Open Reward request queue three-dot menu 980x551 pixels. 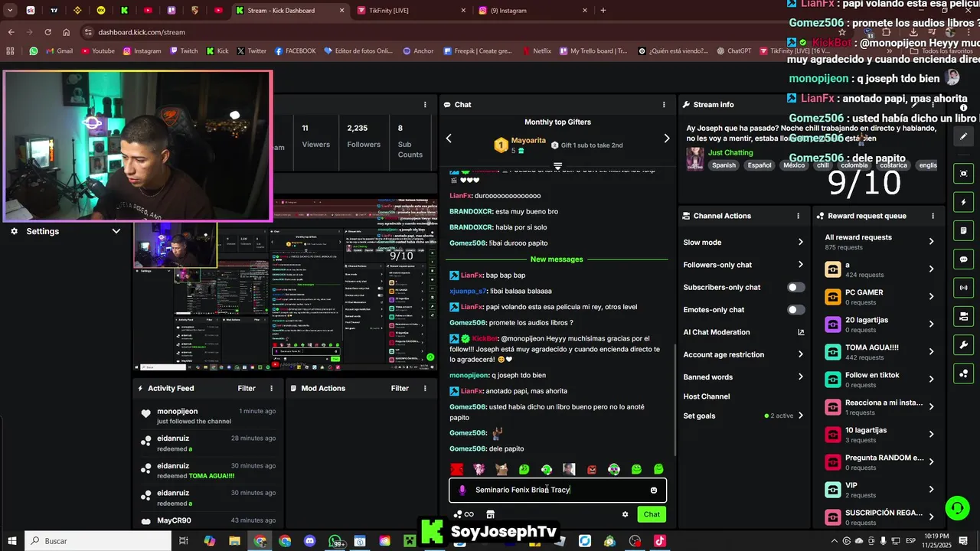tap(933, 216)
